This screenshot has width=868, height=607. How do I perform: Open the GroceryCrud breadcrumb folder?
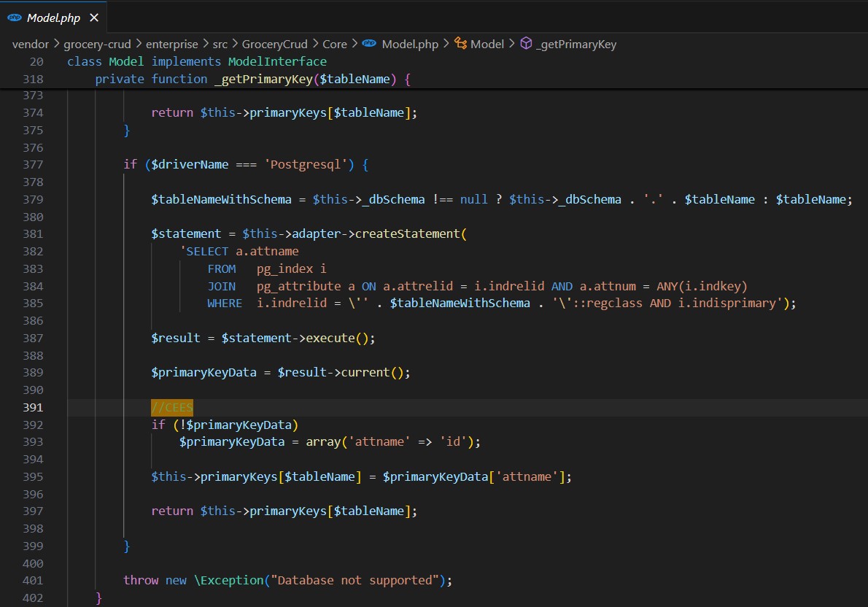[275, 44]
